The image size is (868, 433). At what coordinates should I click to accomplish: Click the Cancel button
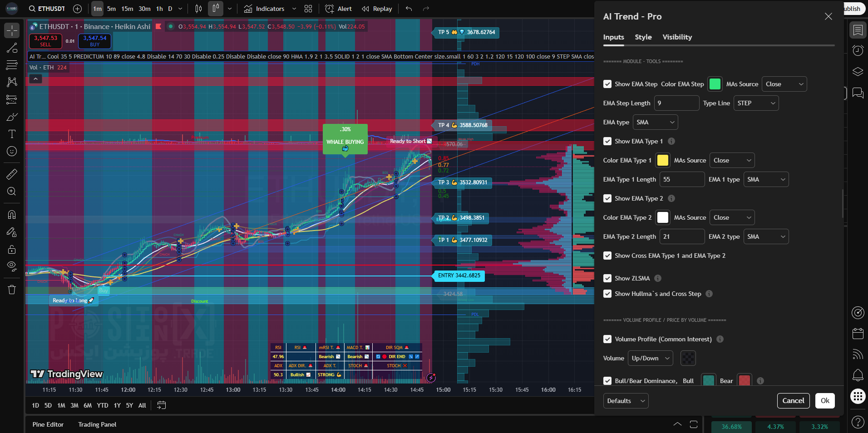(x=793, y=401)
